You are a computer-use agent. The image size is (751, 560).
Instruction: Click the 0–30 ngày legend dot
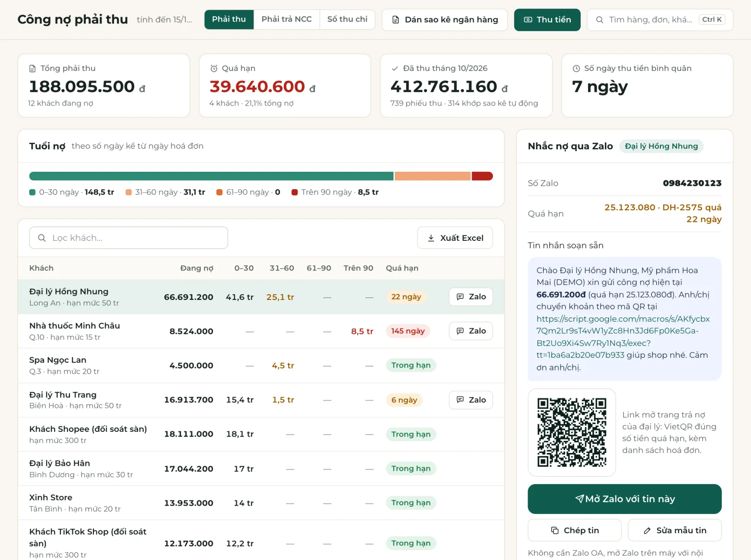pyautogui.click(x=32, y=192)
